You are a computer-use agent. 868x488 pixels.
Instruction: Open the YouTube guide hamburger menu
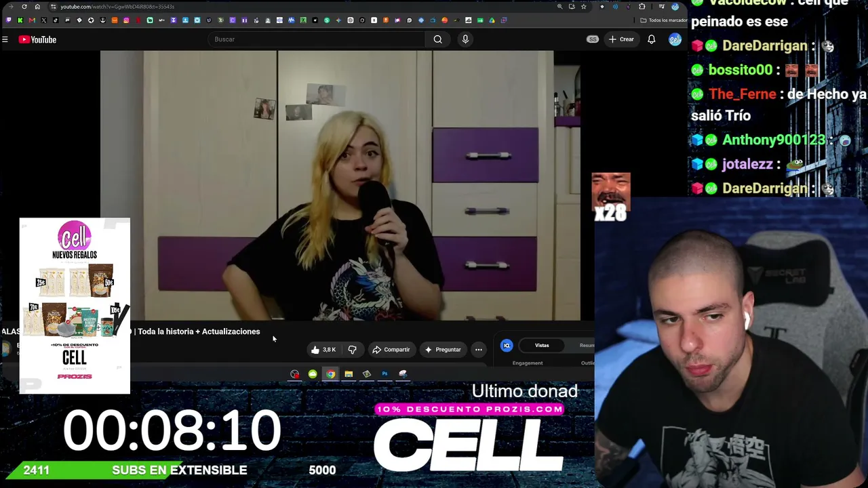[5, 39]
